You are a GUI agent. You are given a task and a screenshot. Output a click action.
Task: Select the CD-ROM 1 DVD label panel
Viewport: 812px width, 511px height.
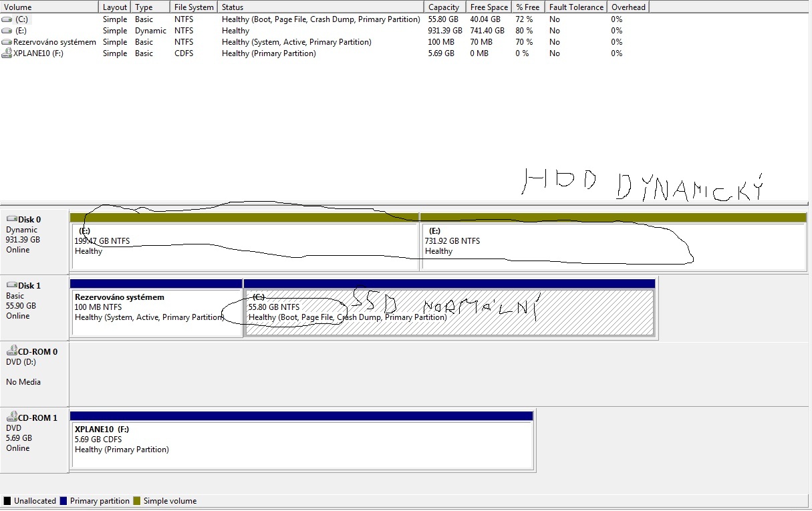[x=34, y=439]
